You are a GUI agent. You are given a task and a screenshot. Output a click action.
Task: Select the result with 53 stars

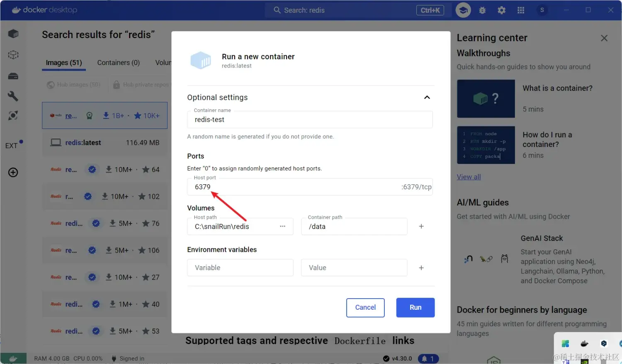[x=104, y=331]
